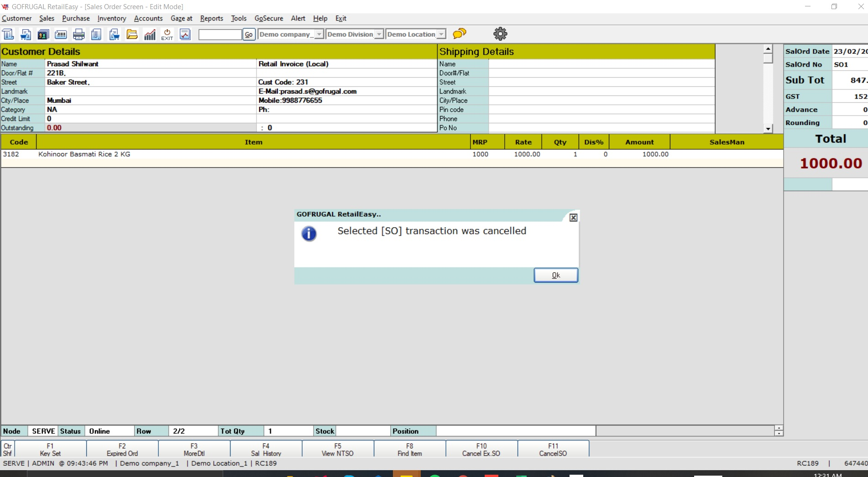Open the bar chart graph icon

(x=150, y=34)
